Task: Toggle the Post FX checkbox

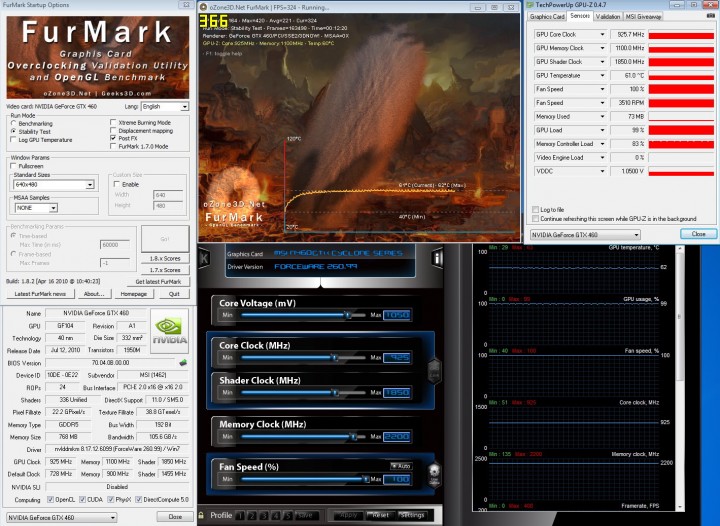Action: [x=113, y=138]
